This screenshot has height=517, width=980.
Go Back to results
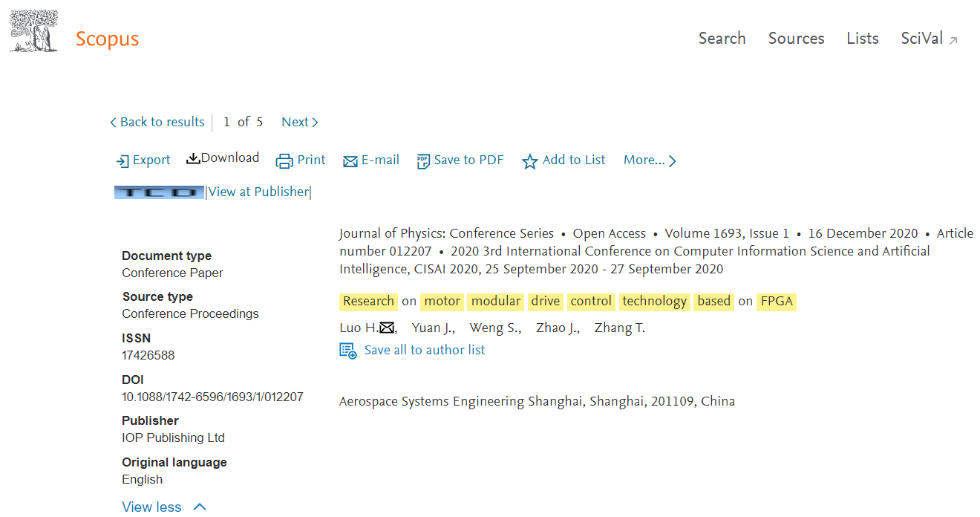(157, 123)
